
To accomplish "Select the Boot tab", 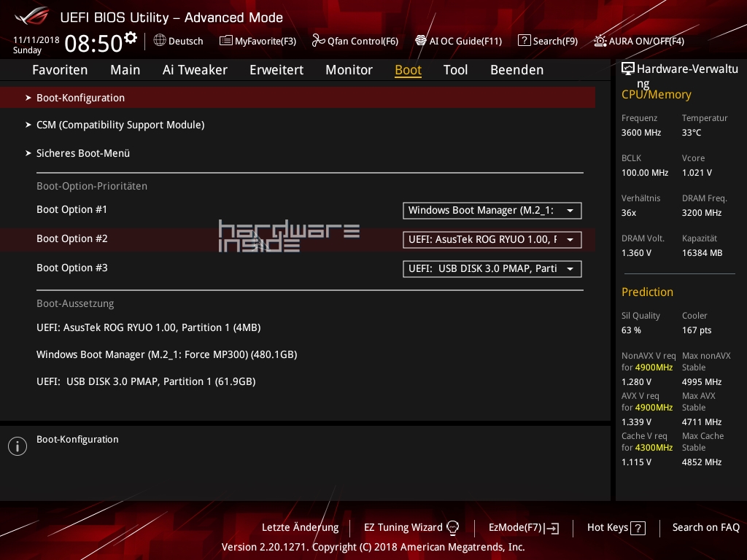I will click(x=409, y=70).
